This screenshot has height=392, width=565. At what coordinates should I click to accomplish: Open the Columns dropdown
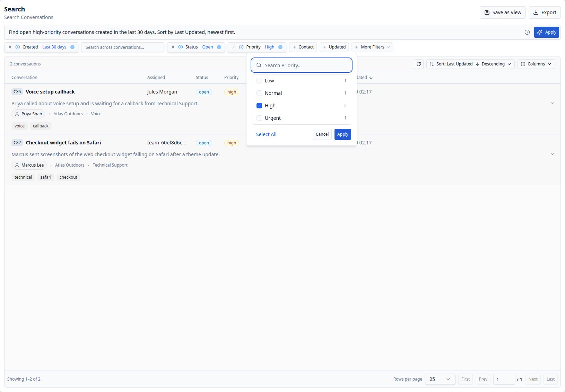pos(536,64)
